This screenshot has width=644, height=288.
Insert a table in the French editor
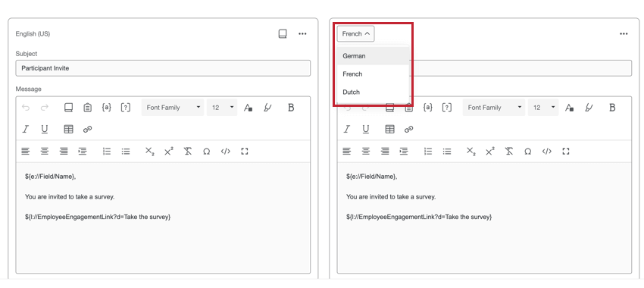pos(389,130)
